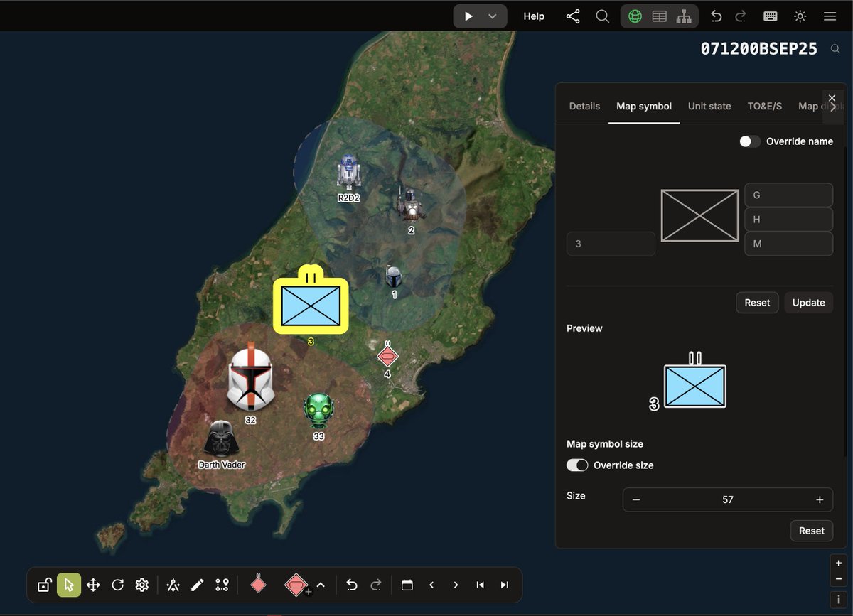Click the red diamond unit symbol in toolbar

click(258, 584)
